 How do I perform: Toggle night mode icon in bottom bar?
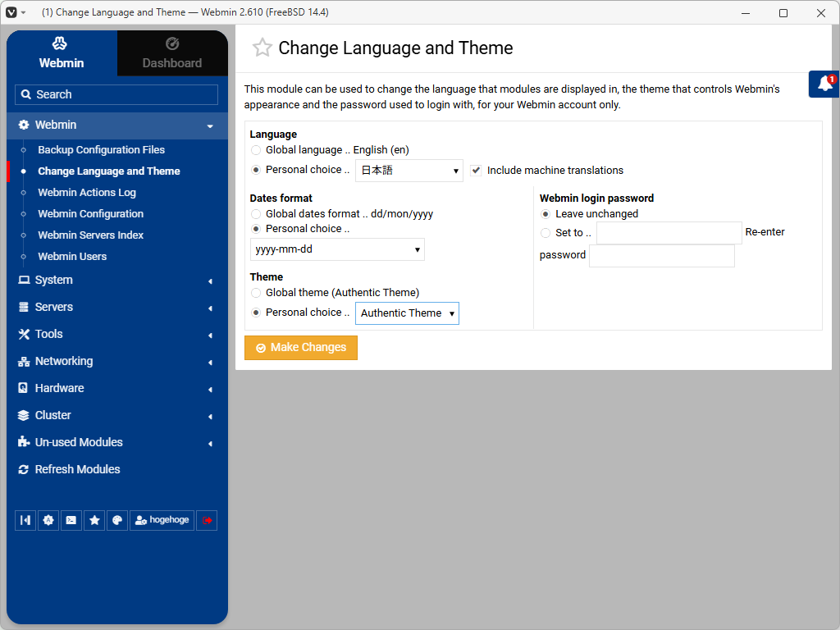pos(48,520)
